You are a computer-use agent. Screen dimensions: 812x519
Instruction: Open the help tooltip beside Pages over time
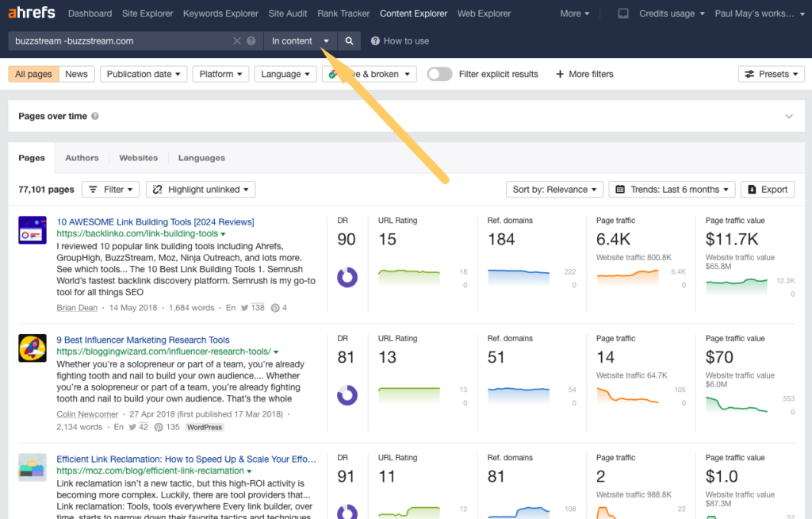(96, 116)
